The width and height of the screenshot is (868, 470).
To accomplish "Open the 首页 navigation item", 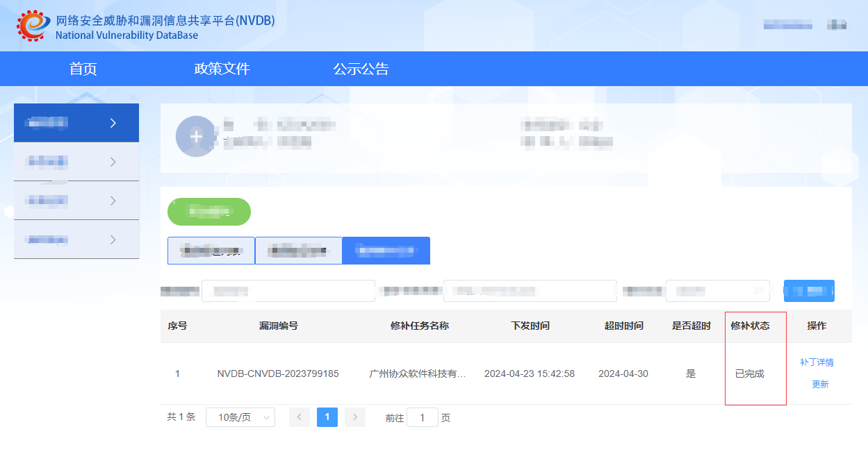I will pyautogui.click(x=83, y=69).
